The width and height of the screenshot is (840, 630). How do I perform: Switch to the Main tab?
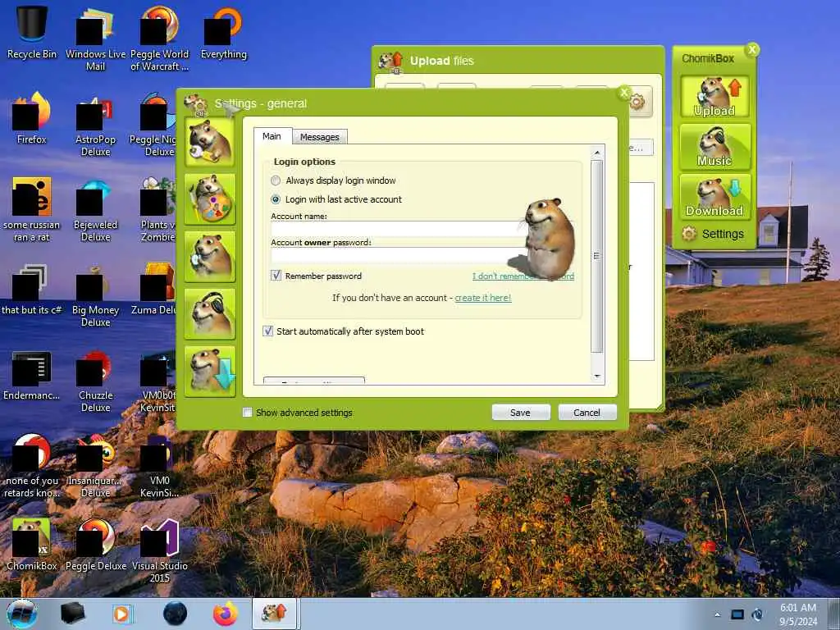(x=272, y=136)
